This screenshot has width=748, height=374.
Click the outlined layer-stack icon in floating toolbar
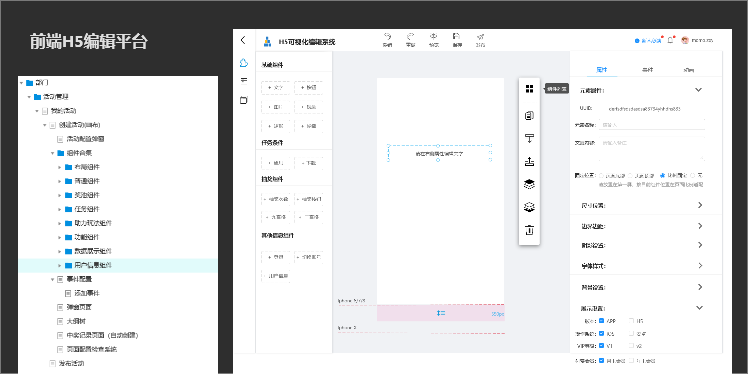click(x=529, y=207)
